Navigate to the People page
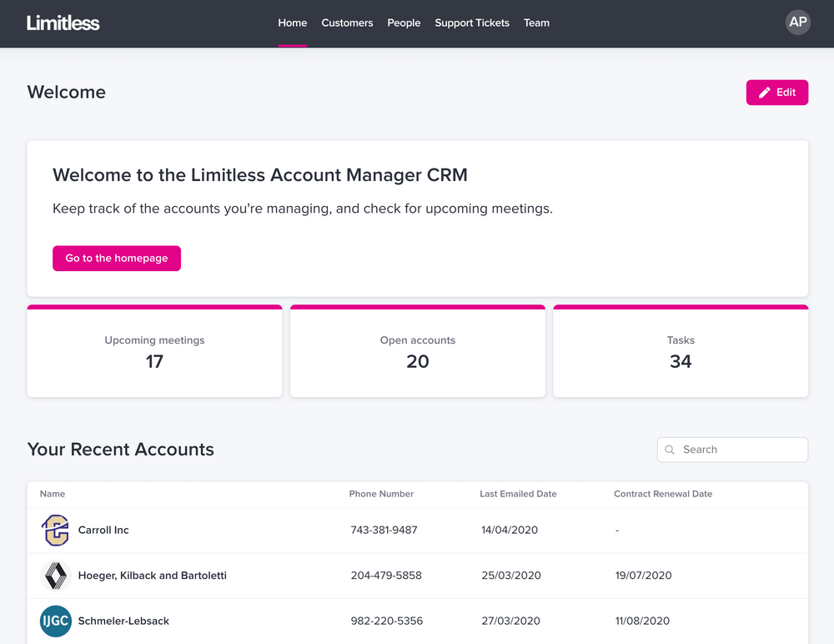Viewport: 834px width, 644px height. click(x=404, y=23)
